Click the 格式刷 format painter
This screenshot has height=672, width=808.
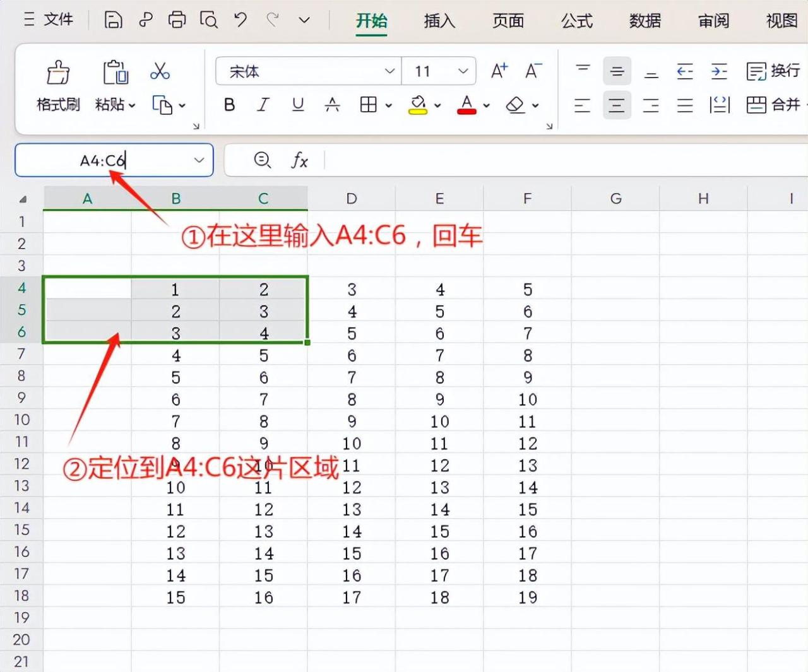pos(58,86)
